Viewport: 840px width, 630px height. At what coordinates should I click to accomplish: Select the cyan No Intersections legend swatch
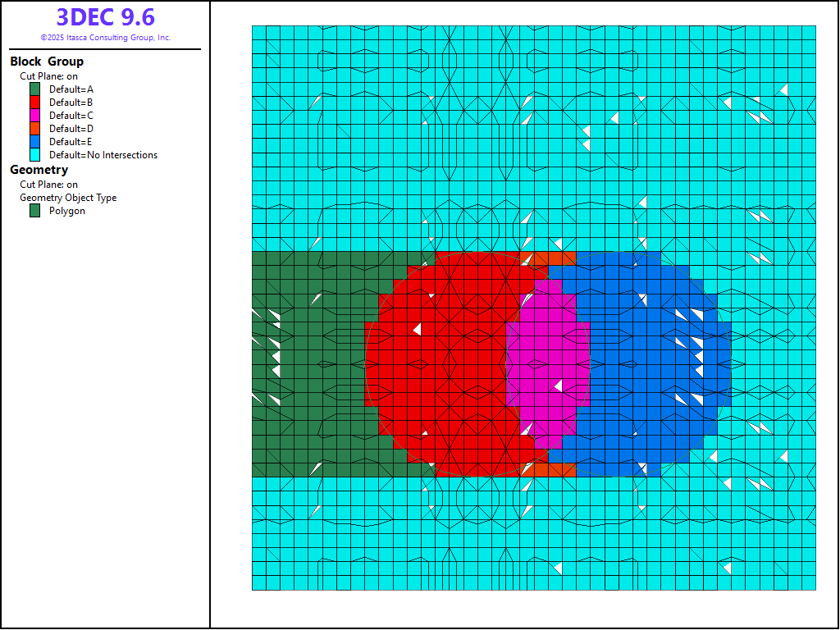tap(35, 155)
